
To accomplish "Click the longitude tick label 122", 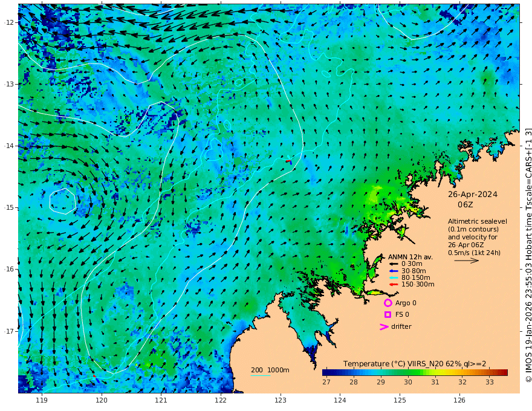I will (221, 401).
